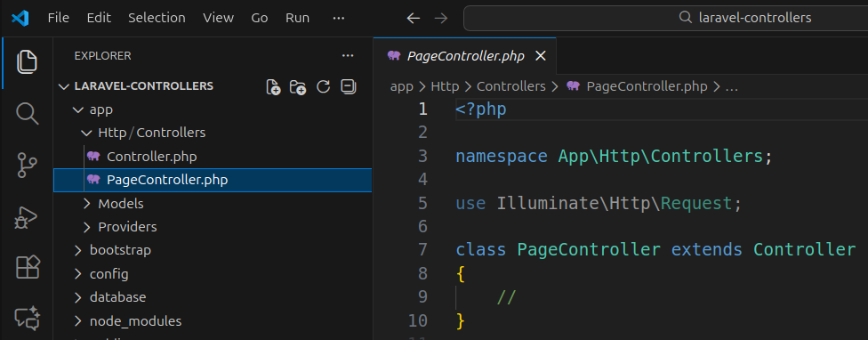Click the <?php opening tag
The image size is (868, 340).
pos(480,109)
